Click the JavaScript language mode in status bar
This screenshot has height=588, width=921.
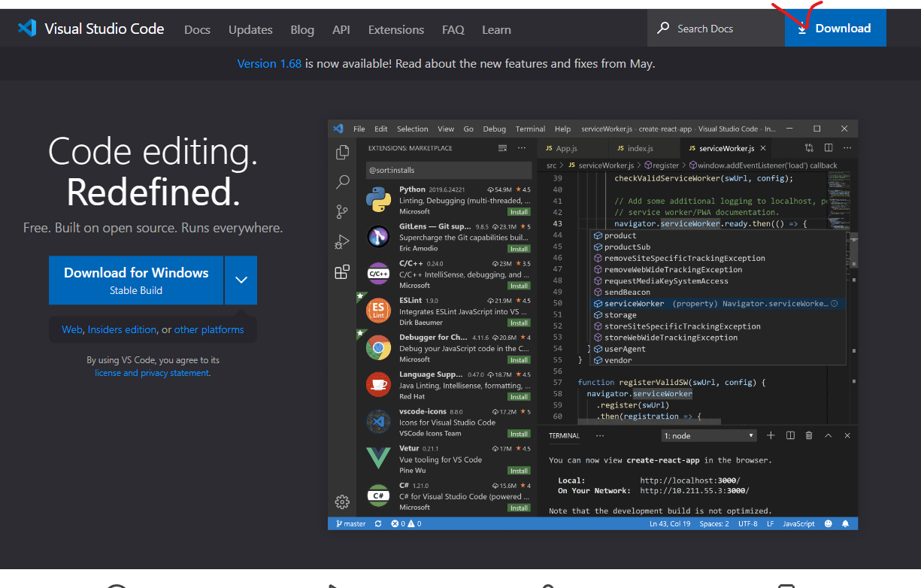click(798, 523)
